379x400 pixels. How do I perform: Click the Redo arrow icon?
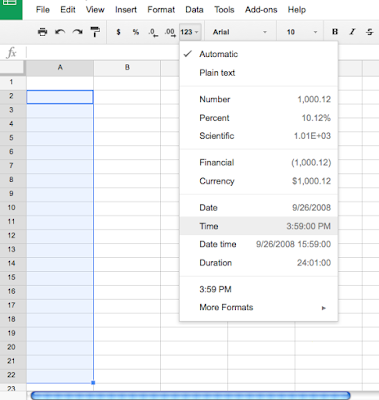[77, 32]
